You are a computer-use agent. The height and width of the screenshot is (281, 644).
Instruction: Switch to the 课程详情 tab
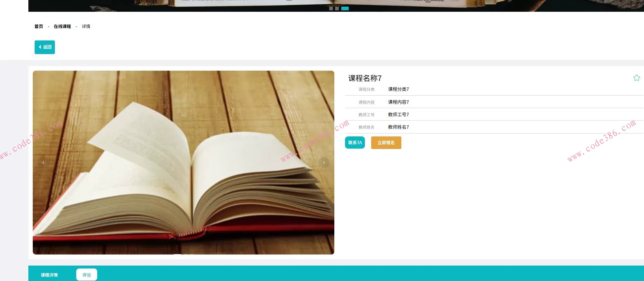[x=49, y=275]
